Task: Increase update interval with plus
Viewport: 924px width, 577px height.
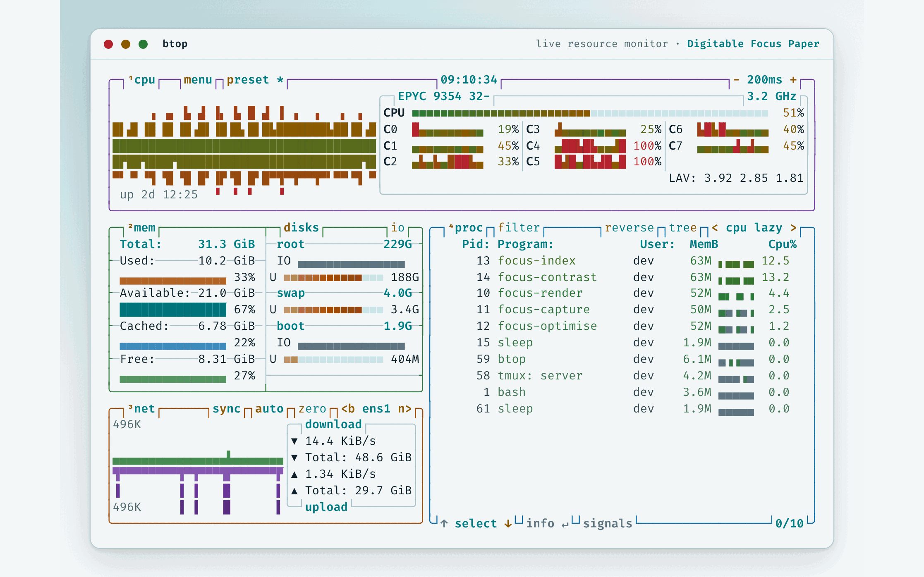Action: coord(793,79)
